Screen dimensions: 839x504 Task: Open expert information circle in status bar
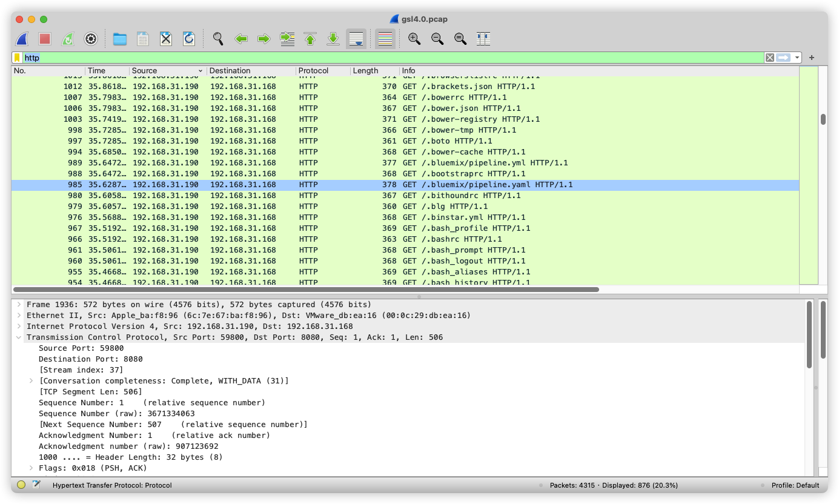pyautogui.click(x=21, y=485)
